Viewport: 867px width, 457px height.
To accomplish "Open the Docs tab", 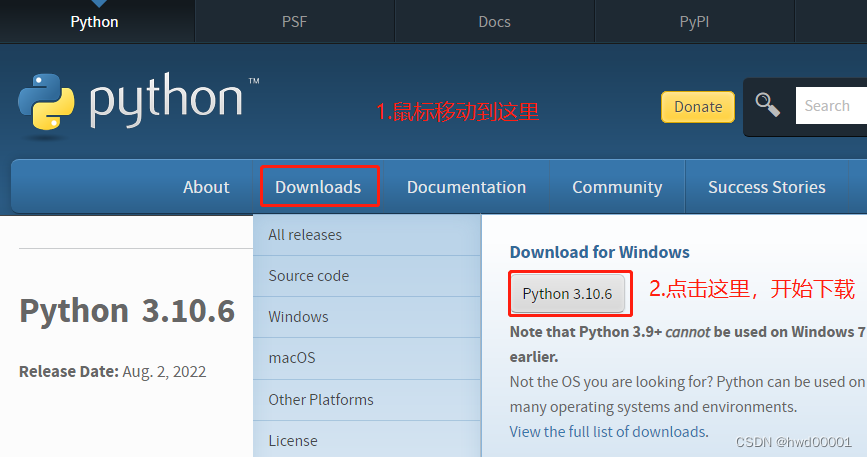I will (x=494, y=22).
